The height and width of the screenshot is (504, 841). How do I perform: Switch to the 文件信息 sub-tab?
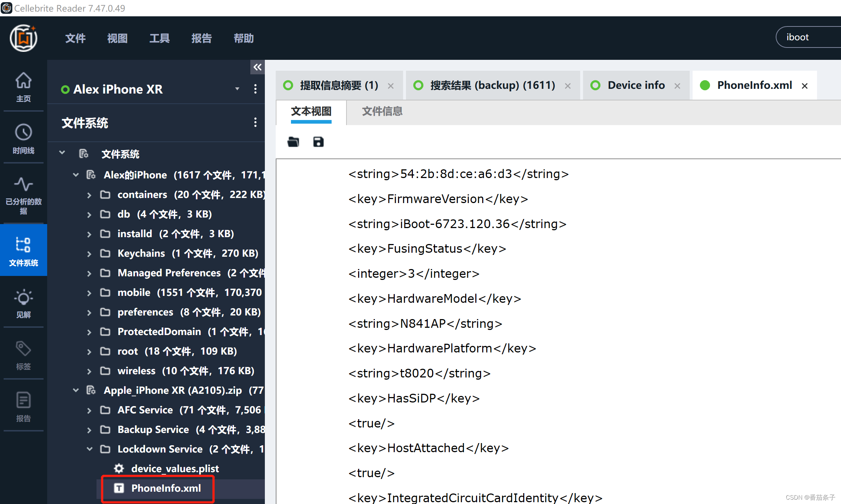point(382,111)
